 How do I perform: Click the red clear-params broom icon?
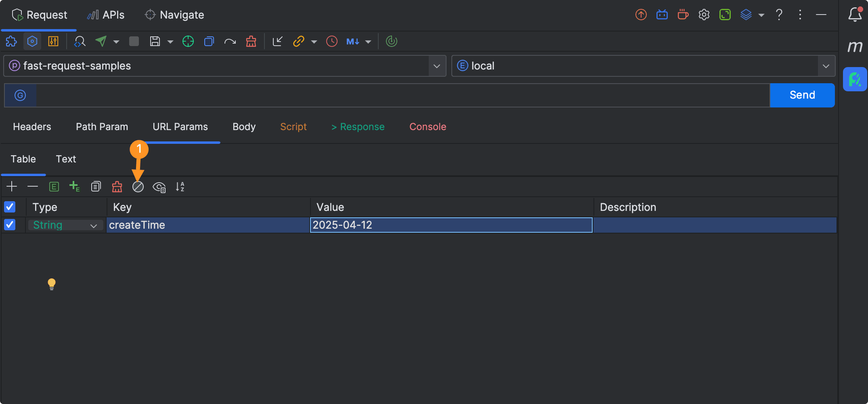(x=117, y=187)
